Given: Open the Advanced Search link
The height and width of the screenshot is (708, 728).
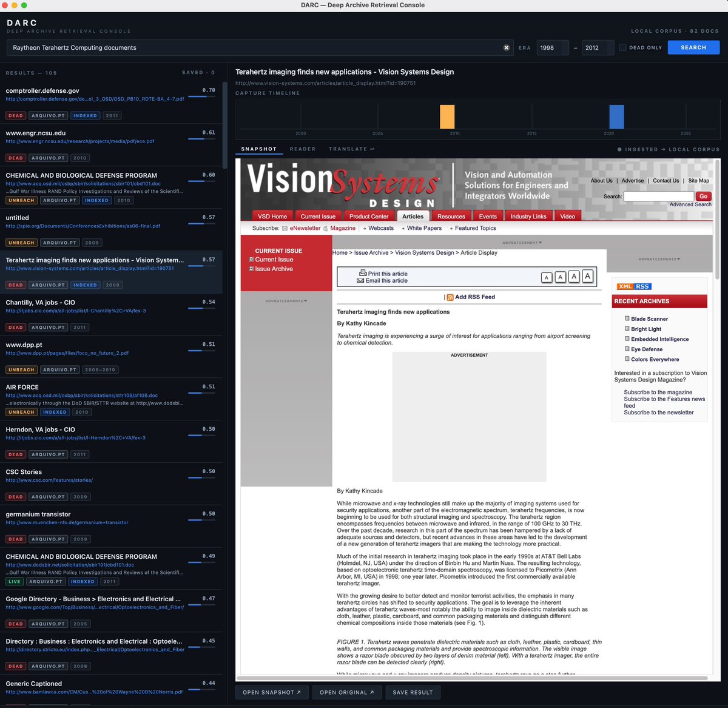Looking at the screenshot, I should (x=690, y=204).
